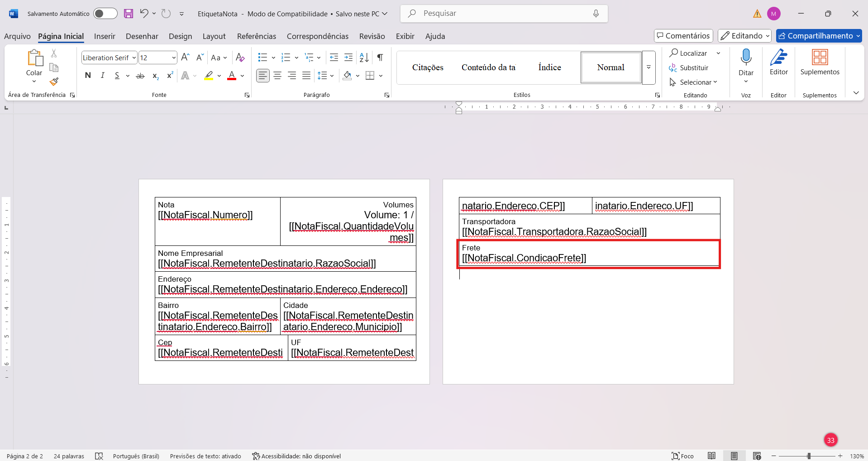Show paragraph marks with the pilcrow icon

[380, 58]
